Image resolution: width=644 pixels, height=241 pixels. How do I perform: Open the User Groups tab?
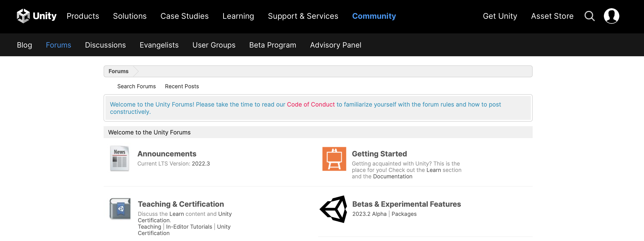(x=214, y=45)
